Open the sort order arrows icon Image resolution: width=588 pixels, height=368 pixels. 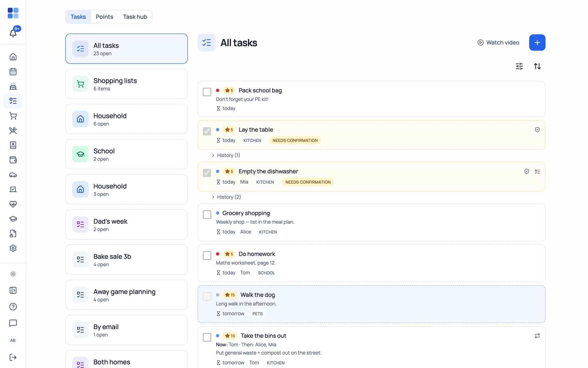[537, 66]
